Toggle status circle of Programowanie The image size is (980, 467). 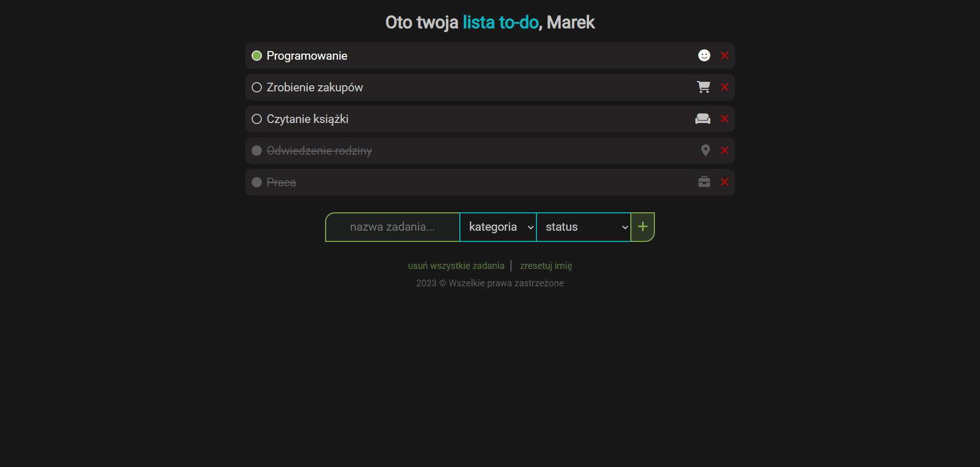pos(257,56)
